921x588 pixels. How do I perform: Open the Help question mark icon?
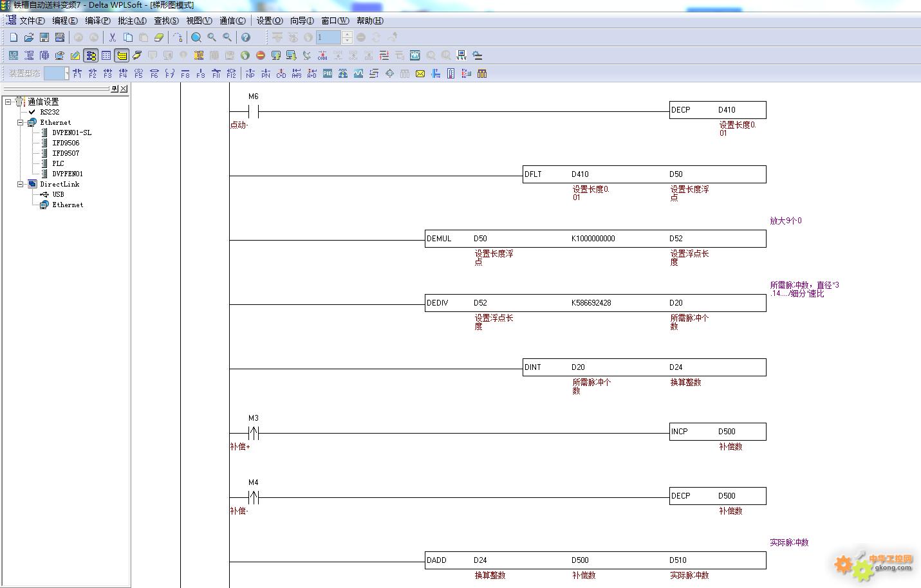[245, 37]
